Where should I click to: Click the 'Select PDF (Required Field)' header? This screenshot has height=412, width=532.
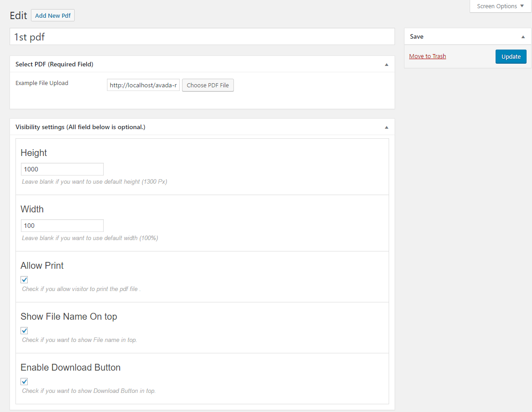click(54, 65)
